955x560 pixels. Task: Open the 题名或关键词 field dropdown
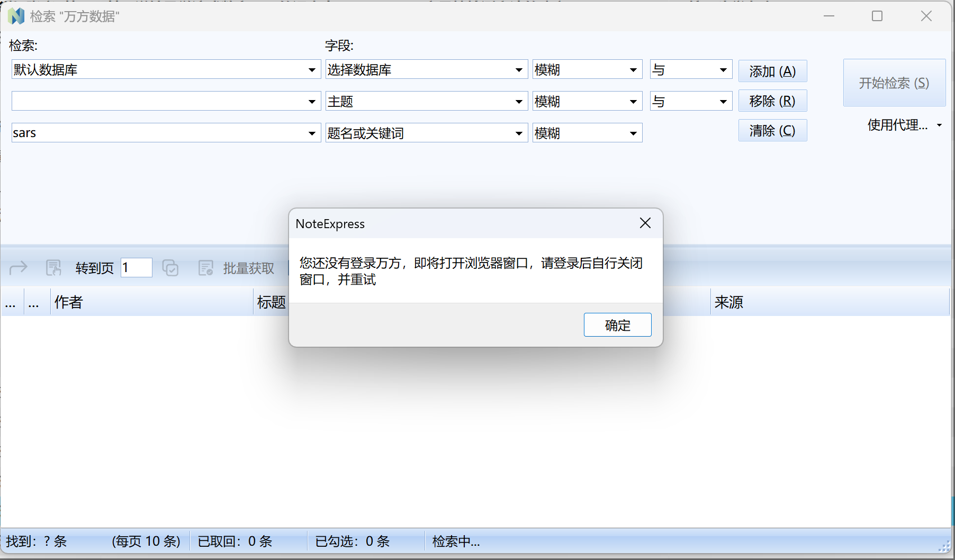pyautogui.click(x=519, y=133)
